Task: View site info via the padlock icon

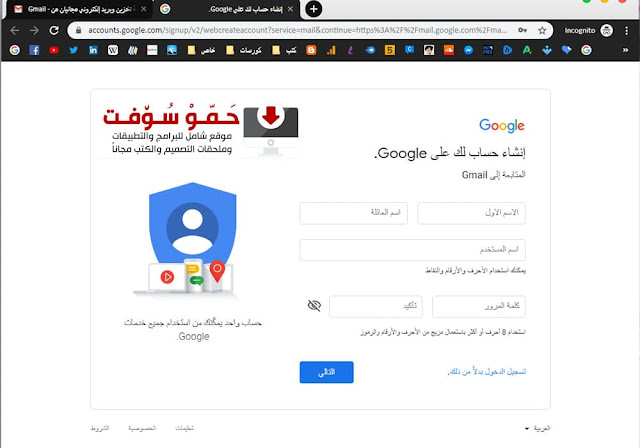Action: coord(78,30)
